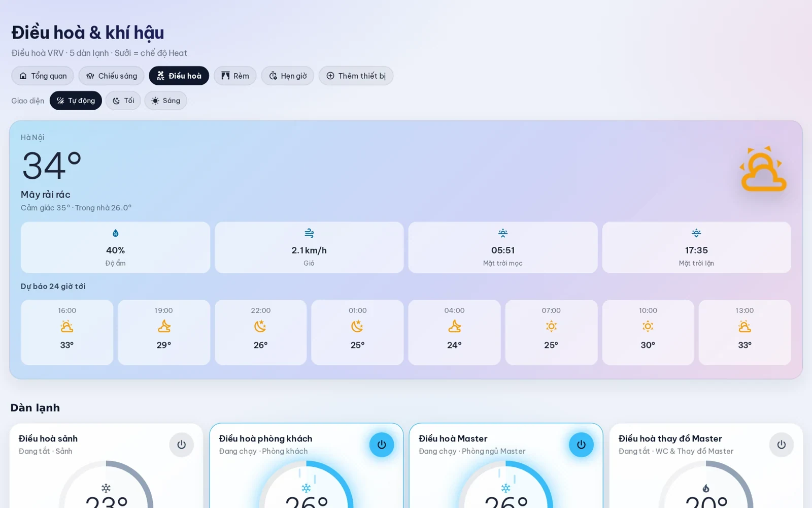Open the Tổng quan tab
The image size is (812, 508).
(43, 76)
